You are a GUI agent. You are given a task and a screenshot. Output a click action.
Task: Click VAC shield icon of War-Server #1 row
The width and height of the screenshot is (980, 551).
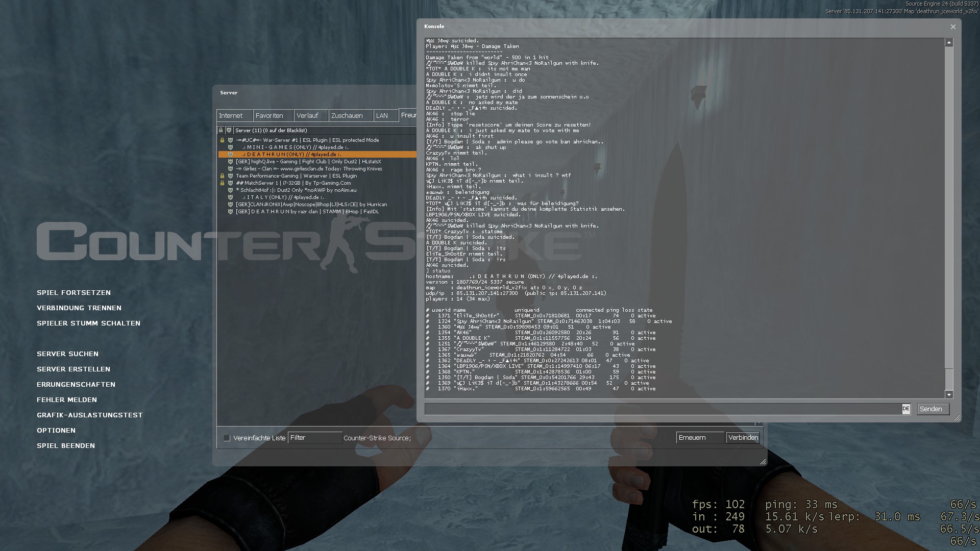[230, 140]
